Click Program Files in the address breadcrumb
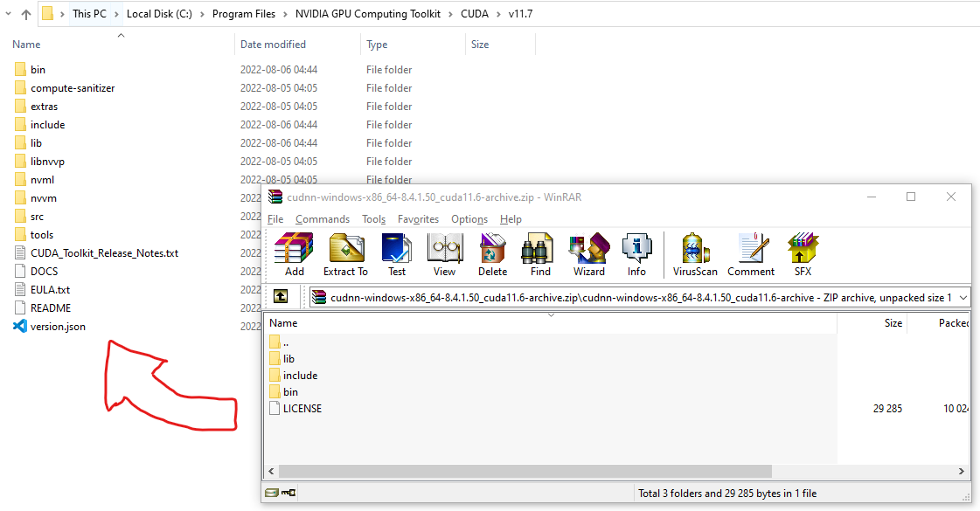The image size is (980, 511). pos(244,14)
